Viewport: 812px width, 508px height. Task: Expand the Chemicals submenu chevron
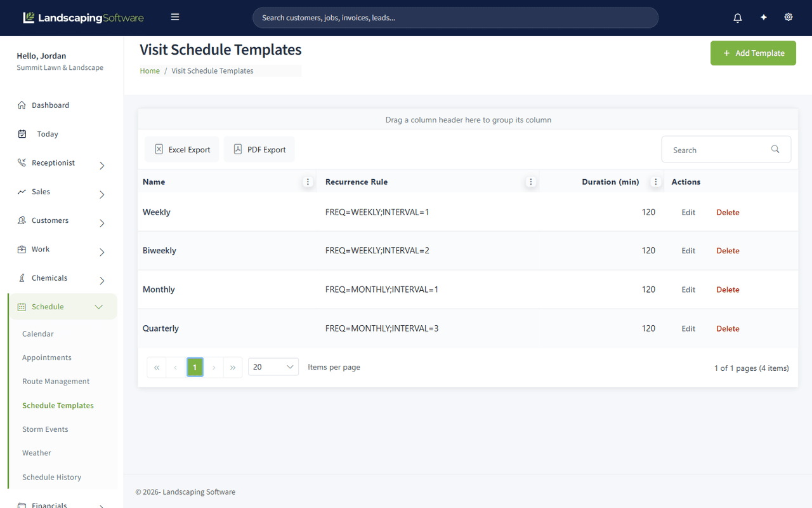click(102, 281)
